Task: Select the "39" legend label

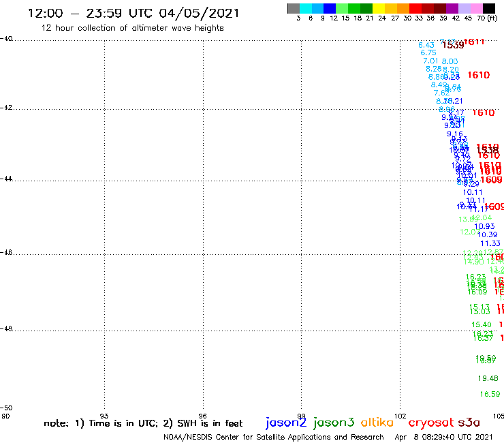Action: click(443, 18)
